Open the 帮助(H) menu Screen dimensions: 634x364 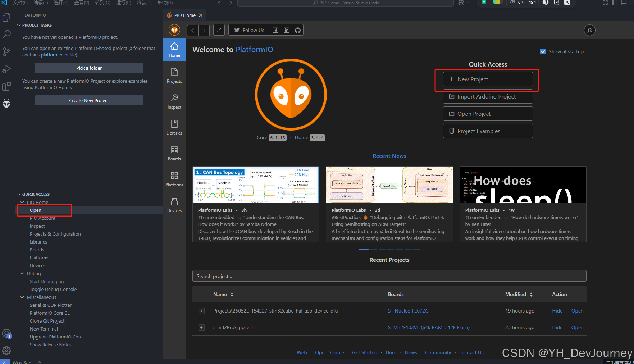[x=165, y=3]
